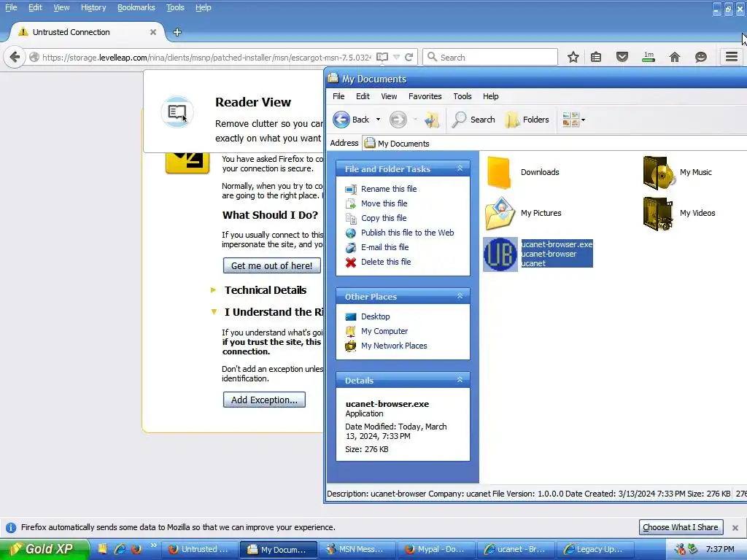The width and height of the screenshot is (747, 560).
Task: Click the Back button in My Documents
Action: coord(351,120)
